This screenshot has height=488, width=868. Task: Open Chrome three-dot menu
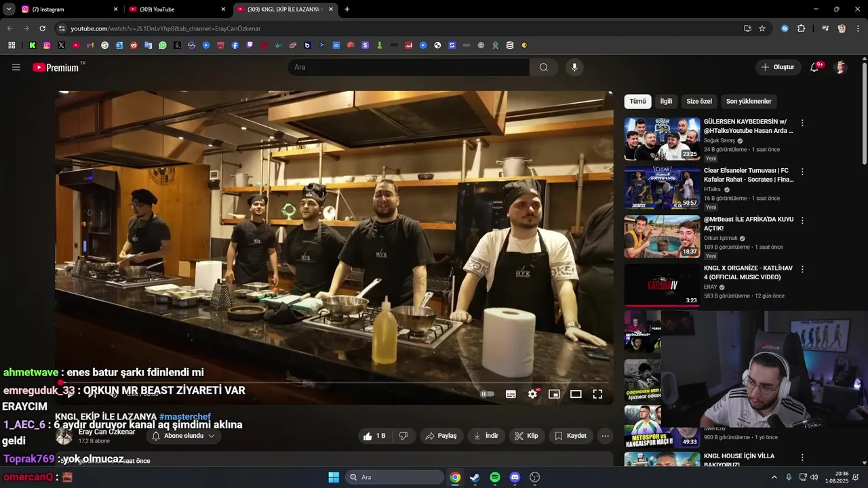[x=857, y=28]
